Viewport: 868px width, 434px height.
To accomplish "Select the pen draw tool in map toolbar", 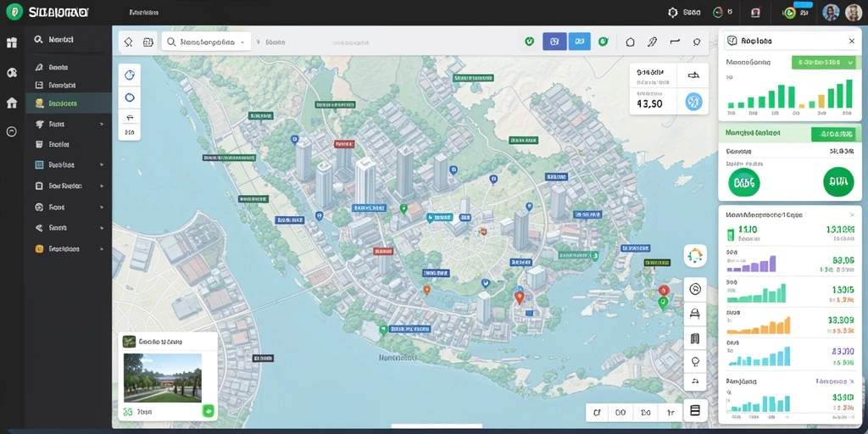I will pyautogui.click(x=652, y=42).
